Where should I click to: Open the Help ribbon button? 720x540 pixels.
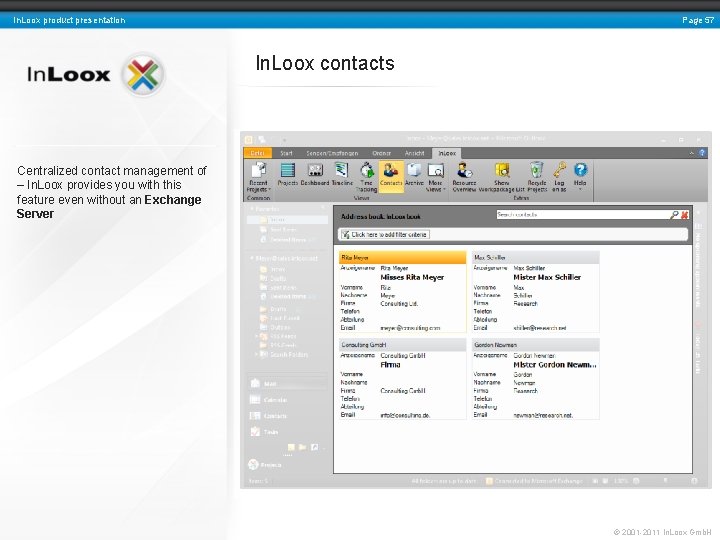pyautogui.click(x=580, y=176)
